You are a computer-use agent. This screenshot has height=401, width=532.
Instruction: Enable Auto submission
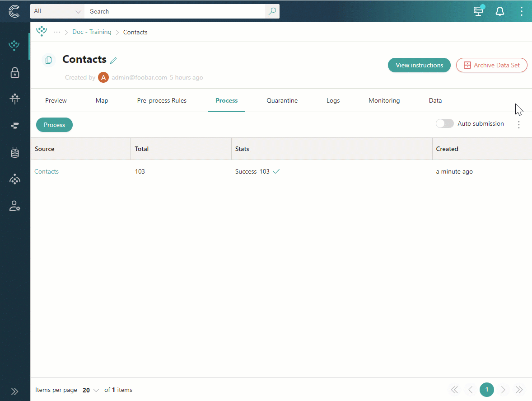444,123
